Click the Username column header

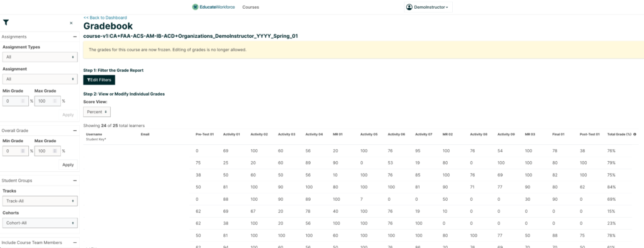(94, 134)
